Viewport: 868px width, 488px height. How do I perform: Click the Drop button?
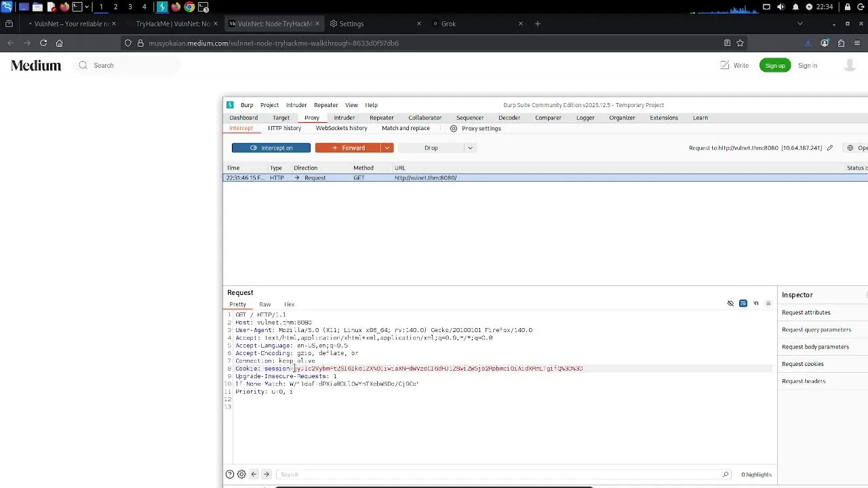pos(431,148)
